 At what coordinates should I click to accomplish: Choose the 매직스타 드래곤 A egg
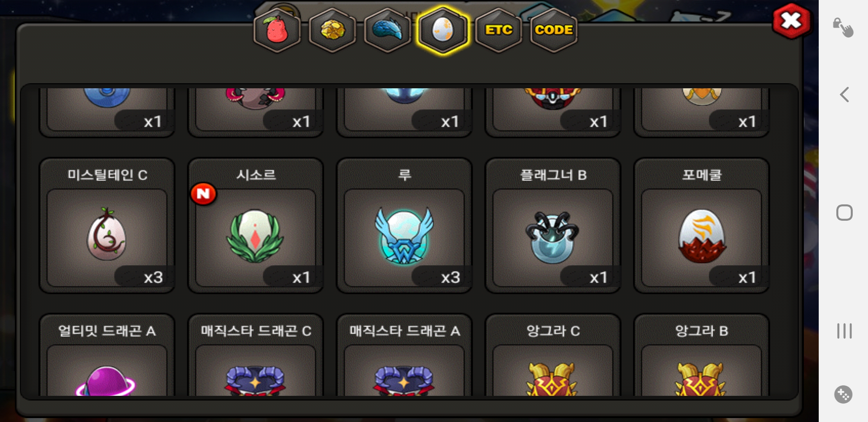pos(404,355)
